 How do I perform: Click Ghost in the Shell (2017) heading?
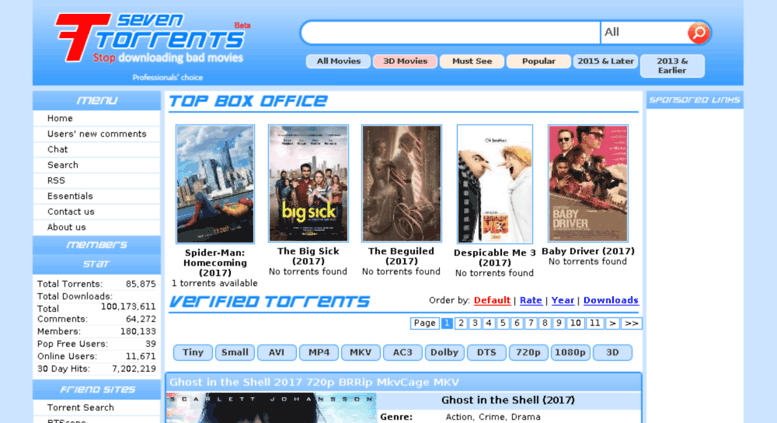(x=508, y=400)
